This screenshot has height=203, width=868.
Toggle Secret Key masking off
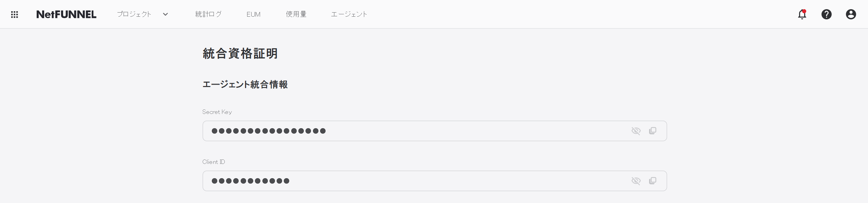(x=636, y=131)
